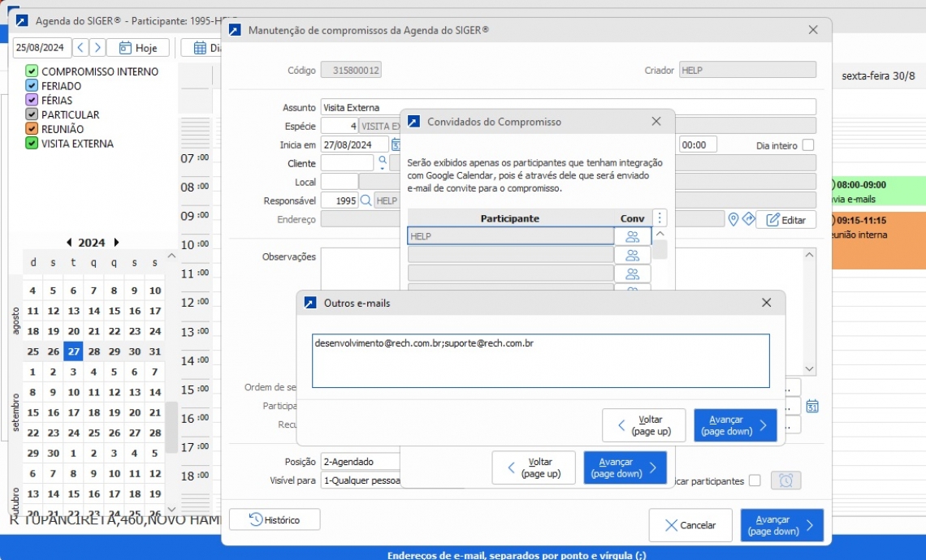Click Voltar in the Outros e-mails dialog
This screenshot has height=560, width=926.
[x=643, y=424]
